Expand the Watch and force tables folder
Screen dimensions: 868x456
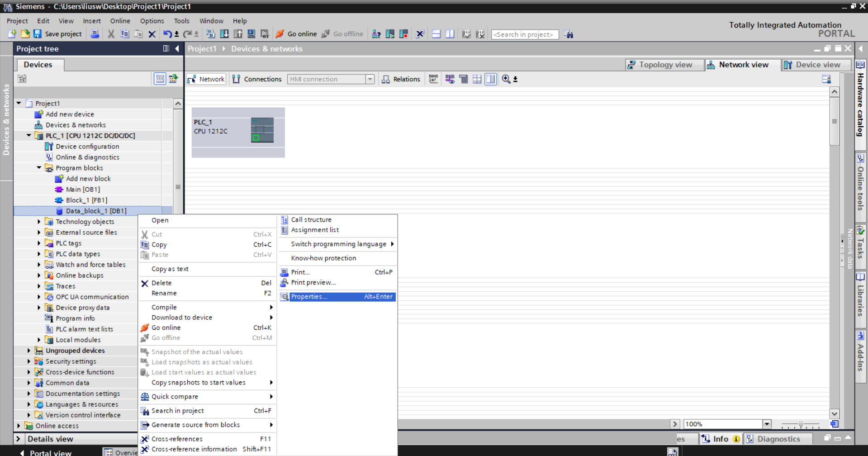(x=39, y=265)
